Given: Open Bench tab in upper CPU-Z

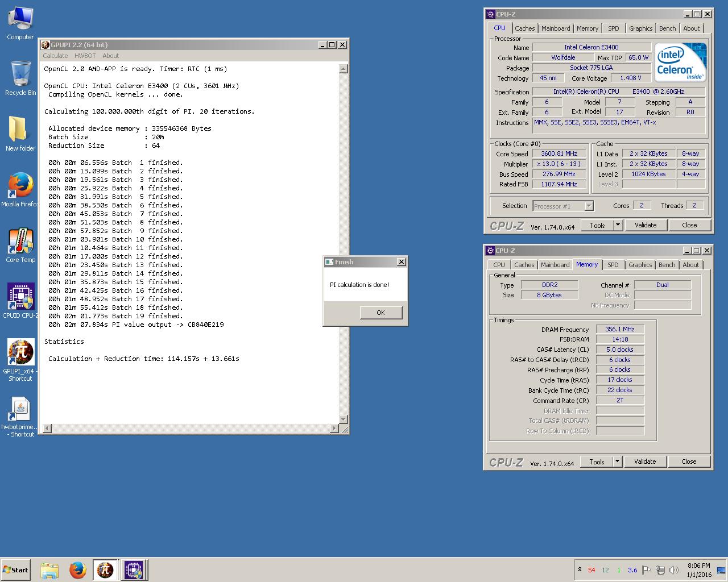Looking at the screenshot, I should pos(667,28).
